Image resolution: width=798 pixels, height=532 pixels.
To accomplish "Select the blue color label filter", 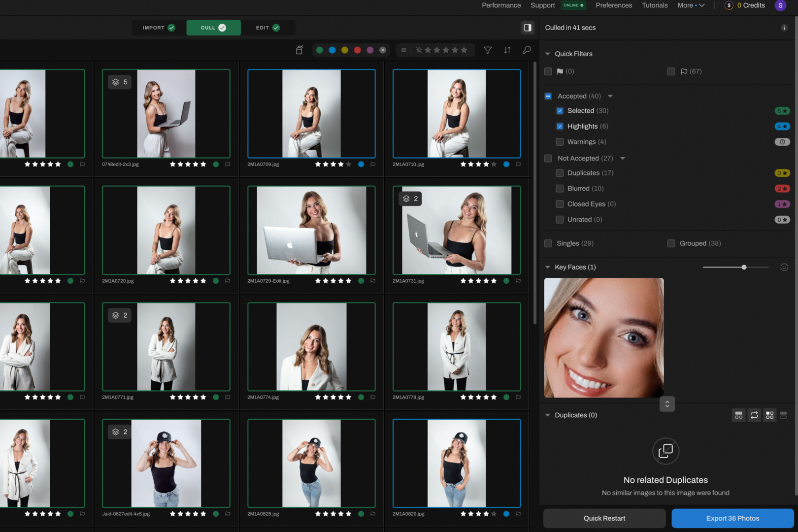I will (332, 50).
